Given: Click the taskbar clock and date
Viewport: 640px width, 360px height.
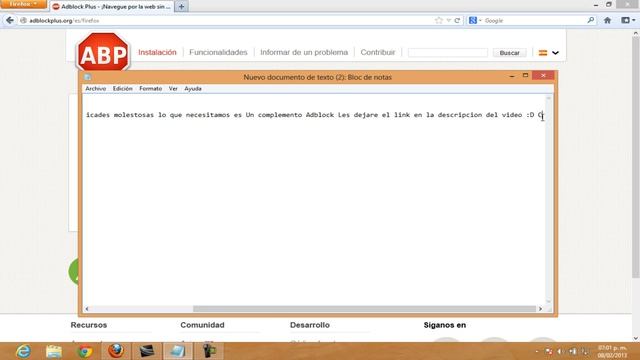Looking at the screenshot, I should [612, 351].
